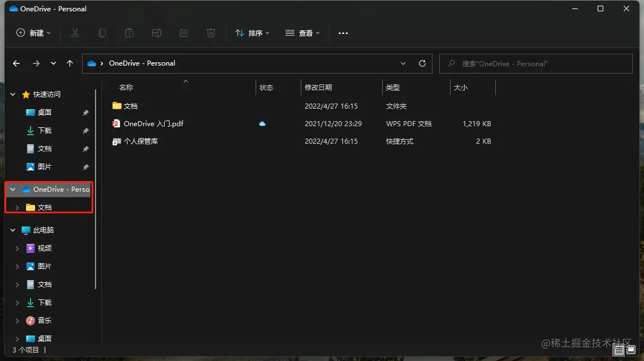Screen dimensions: 644x361
Task: Select 文档 folder under OneDrive in sidebar
Action: tap(44, 208)
